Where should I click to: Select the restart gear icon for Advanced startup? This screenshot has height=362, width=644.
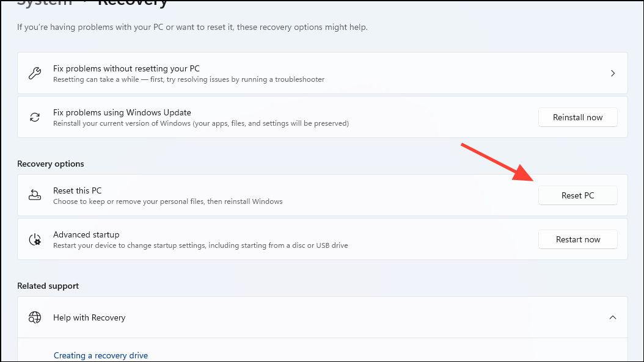[35, 239]
